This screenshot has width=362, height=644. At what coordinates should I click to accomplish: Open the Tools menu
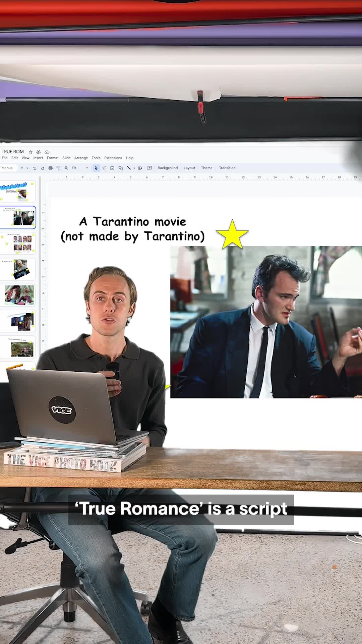pos(96,158)
